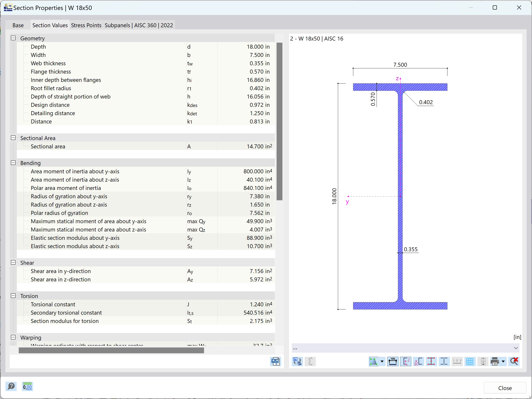Switch to the Section Values tab
The height and width of the screenshot is (399, 532).
pos(50,25)
